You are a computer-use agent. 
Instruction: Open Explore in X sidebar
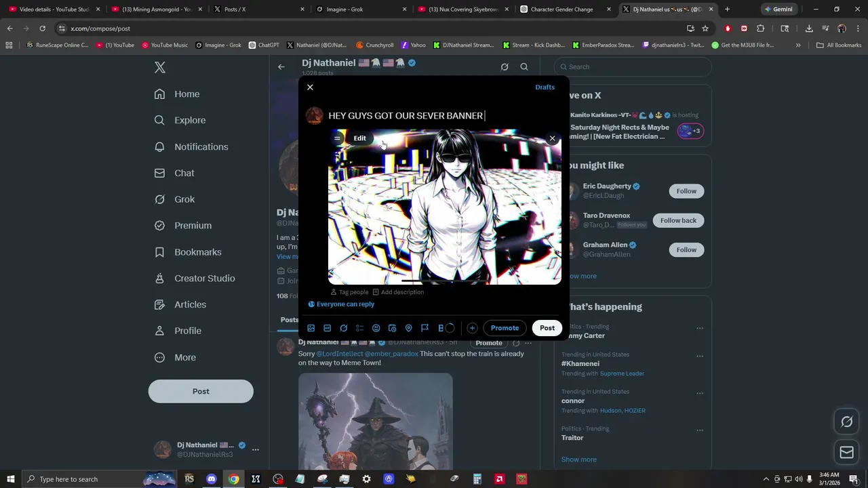click(x=180, y=121)
